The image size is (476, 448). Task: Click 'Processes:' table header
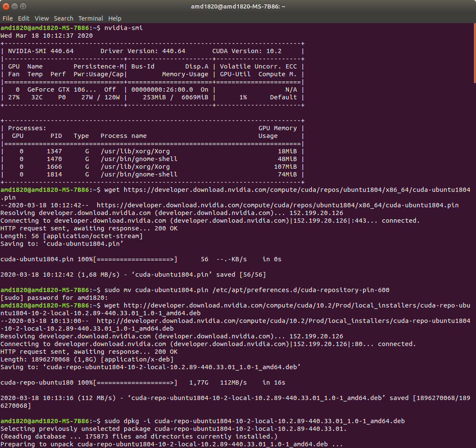point(27,128)
